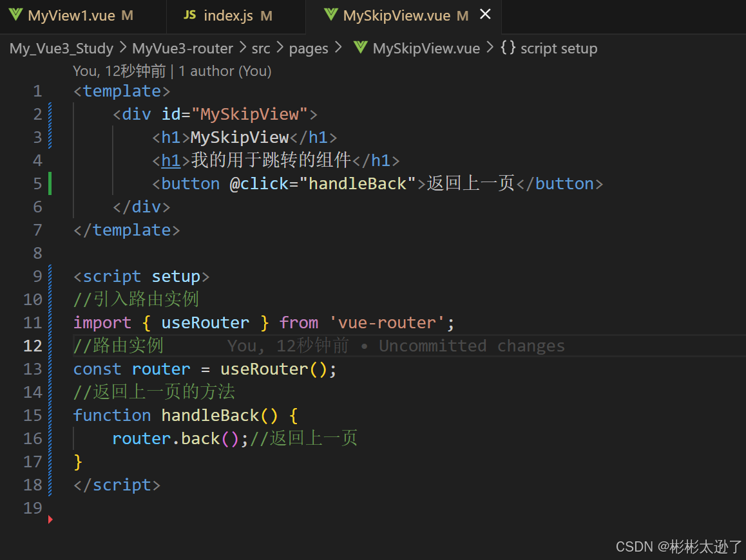
Task: Open MyVue3-router breadcrumb folder
Action: pyautogui.click(x=183, y=48)
